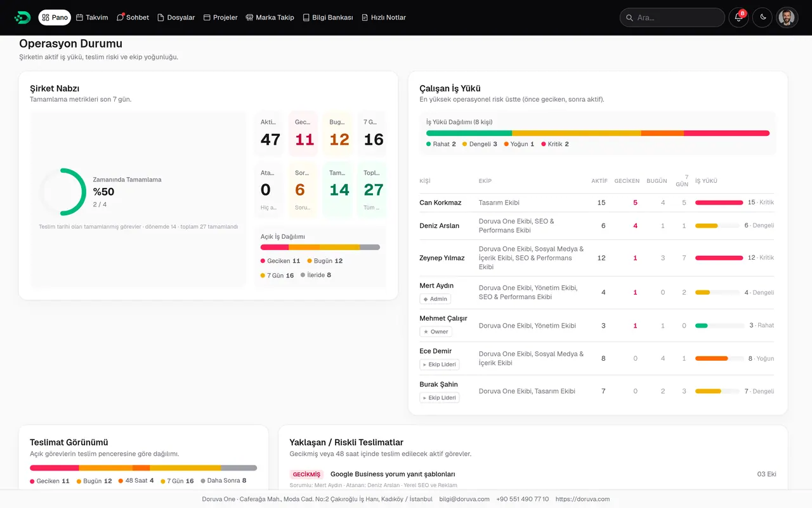Open the https://doruva.com footer link

(582, 499)
